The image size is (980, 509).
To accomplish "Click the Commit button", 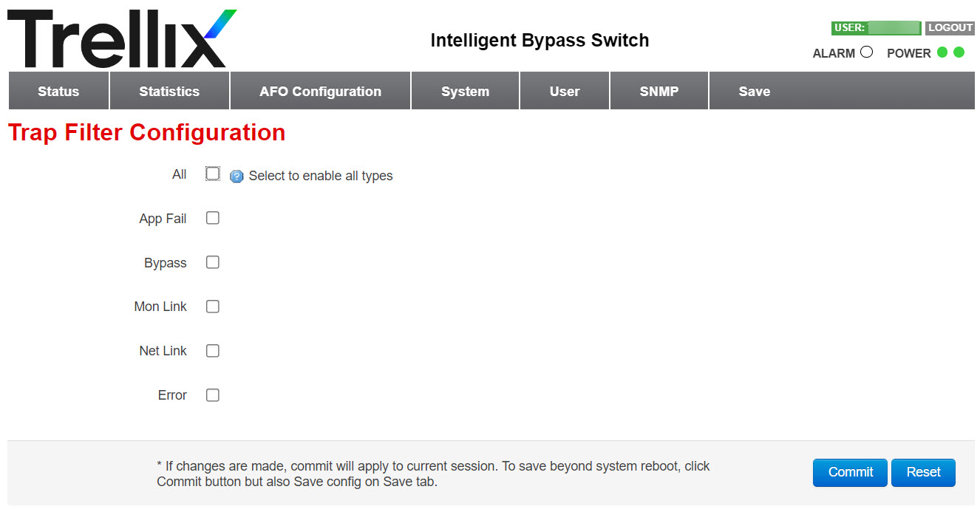I will point(850,472).
